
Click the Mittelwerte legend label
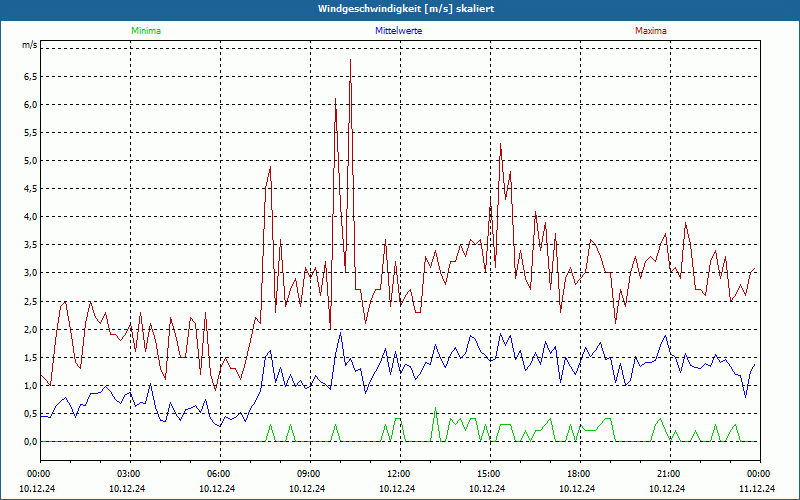[x=398, y=31]
